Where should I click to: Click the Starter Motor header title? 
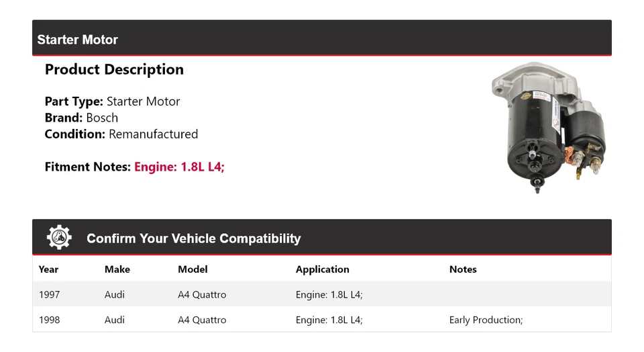77,40
